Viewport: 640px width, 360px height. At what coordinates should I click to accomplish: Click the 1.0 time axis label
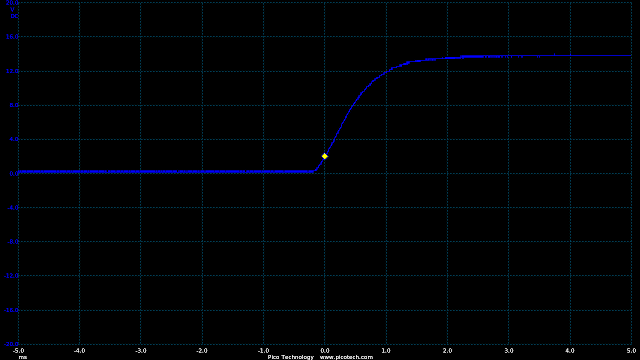click(386, 351)
